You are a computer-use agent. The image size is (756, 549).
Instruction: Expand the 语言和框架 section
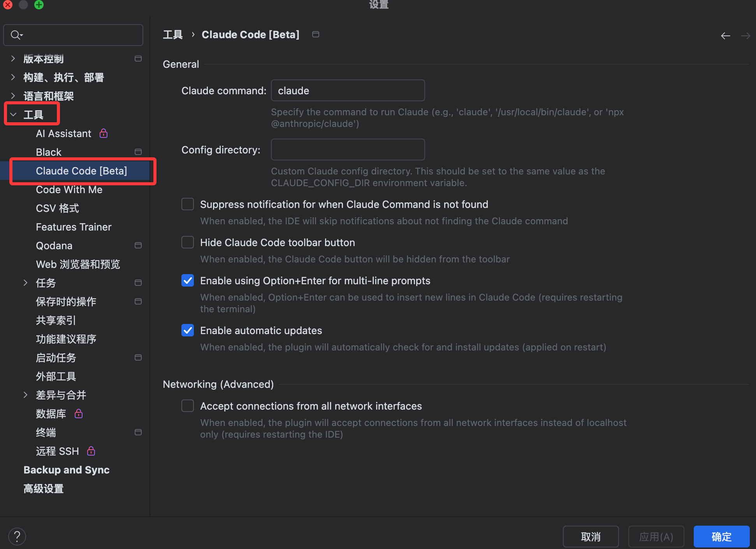click(x=13, y=96)
